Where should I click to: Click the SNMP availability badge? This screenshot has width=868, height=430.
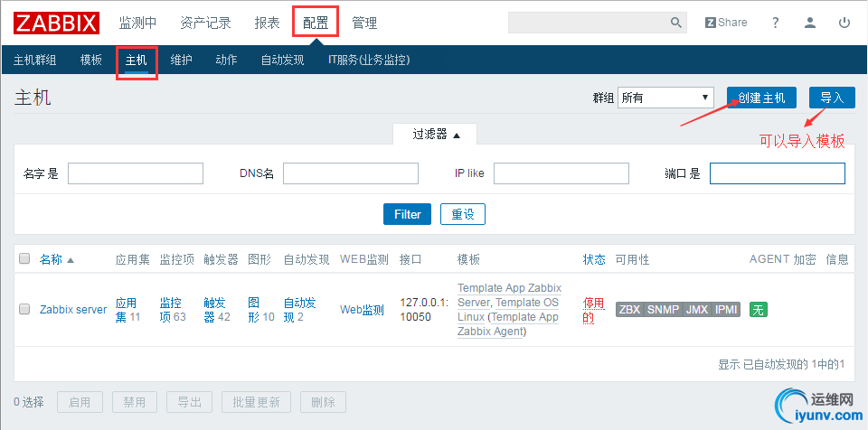(x=663, y=310)
